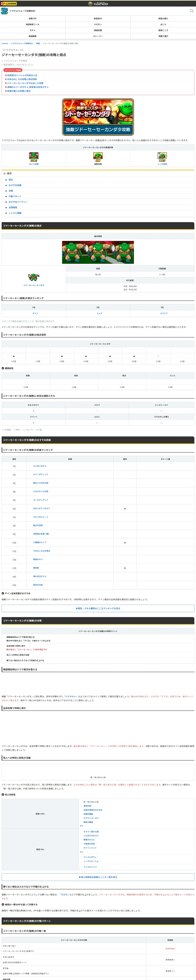Click 属性・スキル種別のこころランキングを見る button
196x980 pixels.
[98, 608]
